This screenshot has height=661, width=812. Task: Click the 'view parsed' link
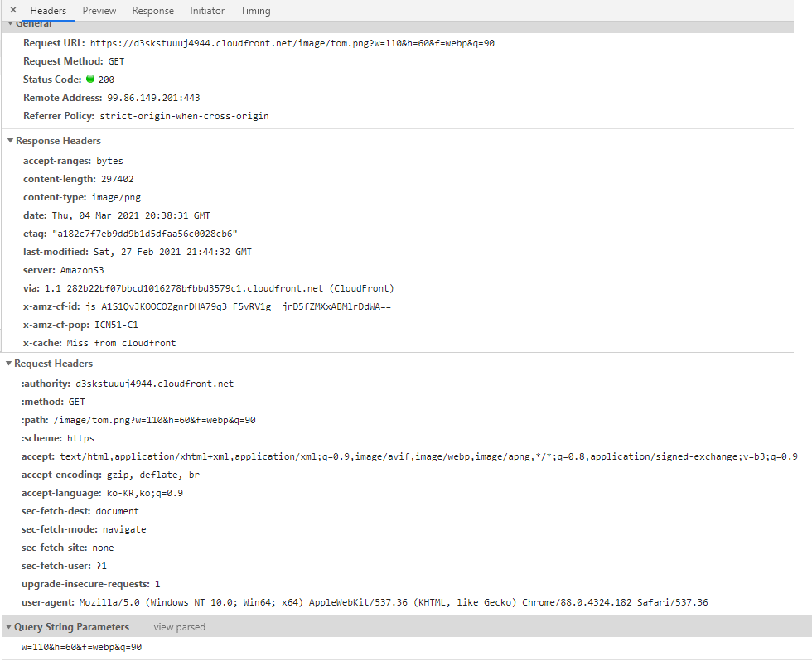coord(179,627)
